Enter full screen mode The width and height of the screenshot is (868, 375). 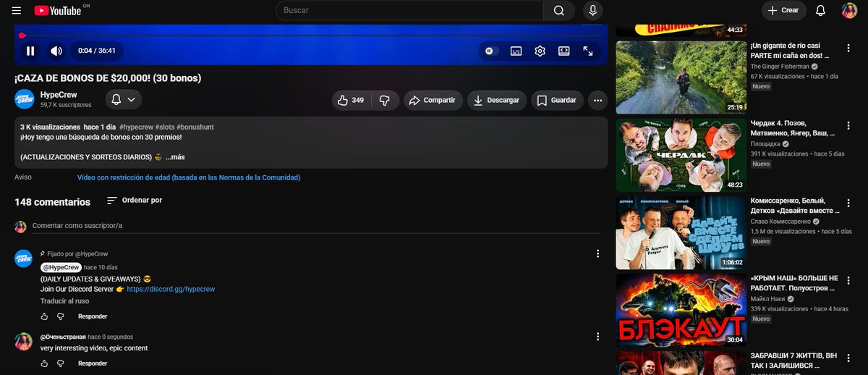tap(588, 51)
